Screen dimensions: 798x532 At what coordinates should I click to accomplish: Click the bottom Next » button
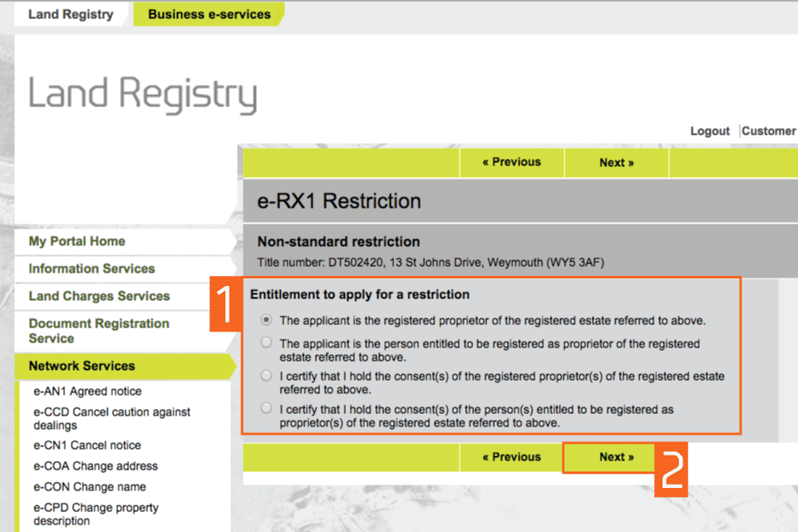pyautogui.click(x=616, y=457)
